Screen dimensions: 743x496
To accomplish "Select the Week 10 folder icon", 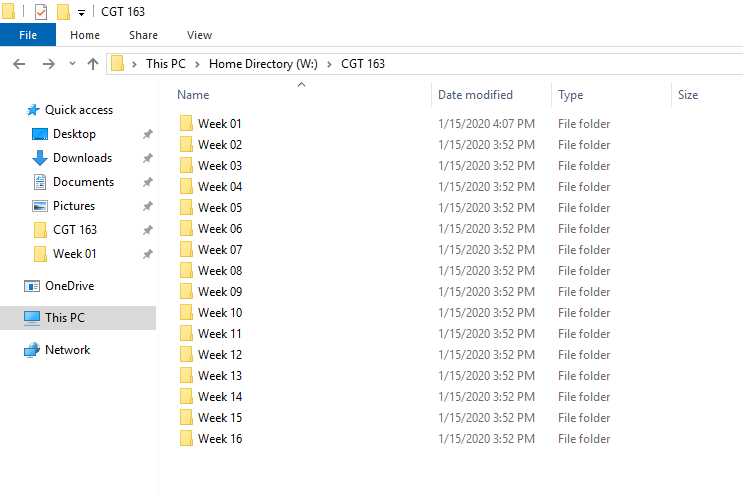I will pyautogui.click(x=186, y=312).
